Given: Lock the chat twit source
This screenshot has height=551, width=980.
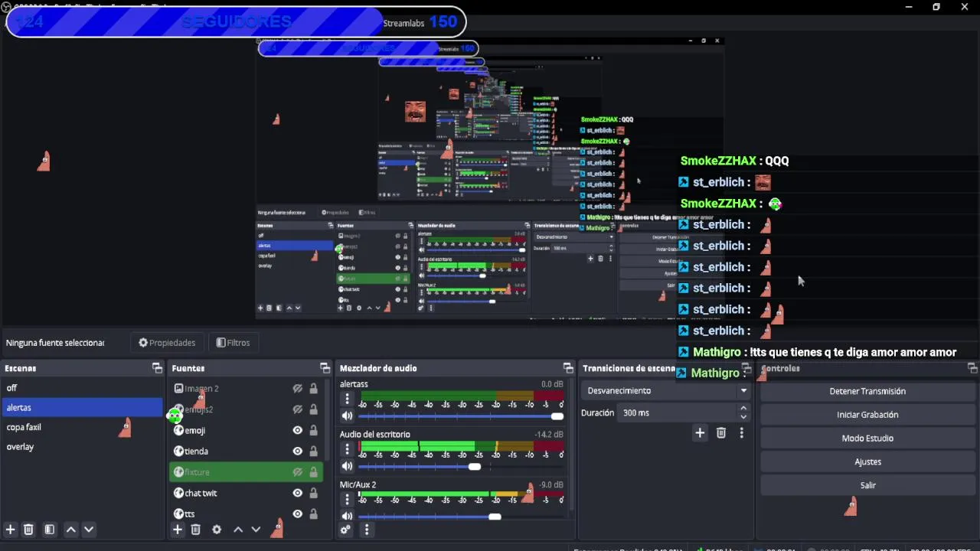Looking at the screenshot, I should [x=313, y=494].
